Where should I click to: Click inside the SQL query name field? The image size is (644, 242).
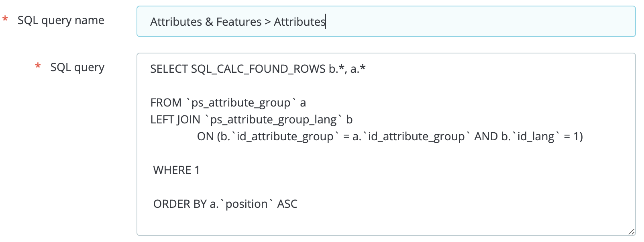(x=385, y=22)
